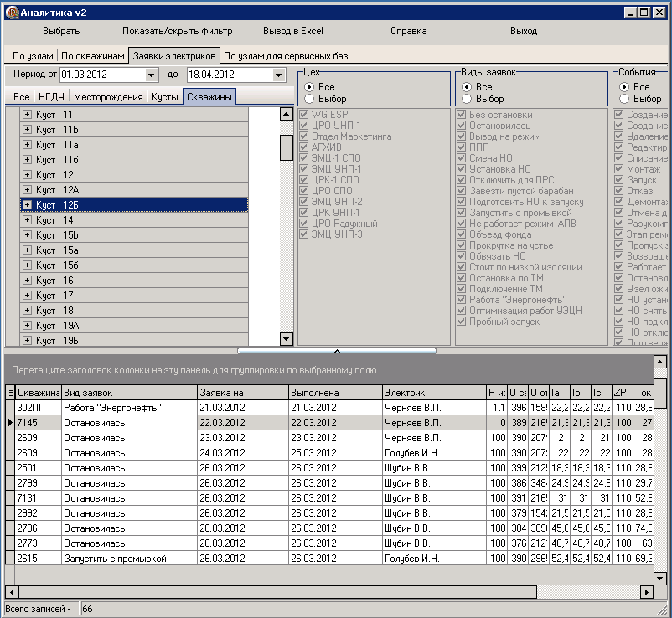
Task: Click the Аналитика v2 app icon in title bar
Action: click(13, 13)
